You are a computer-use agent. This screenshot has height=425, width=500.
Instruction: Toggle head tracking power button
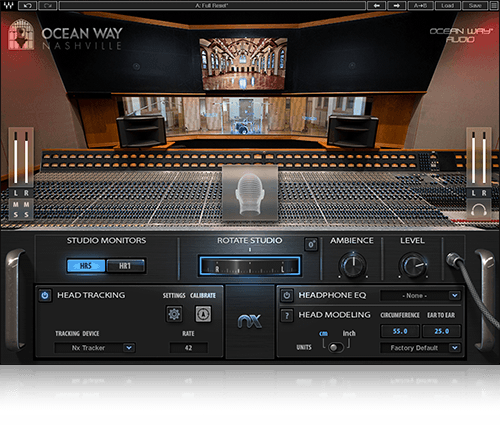point(45,295)
